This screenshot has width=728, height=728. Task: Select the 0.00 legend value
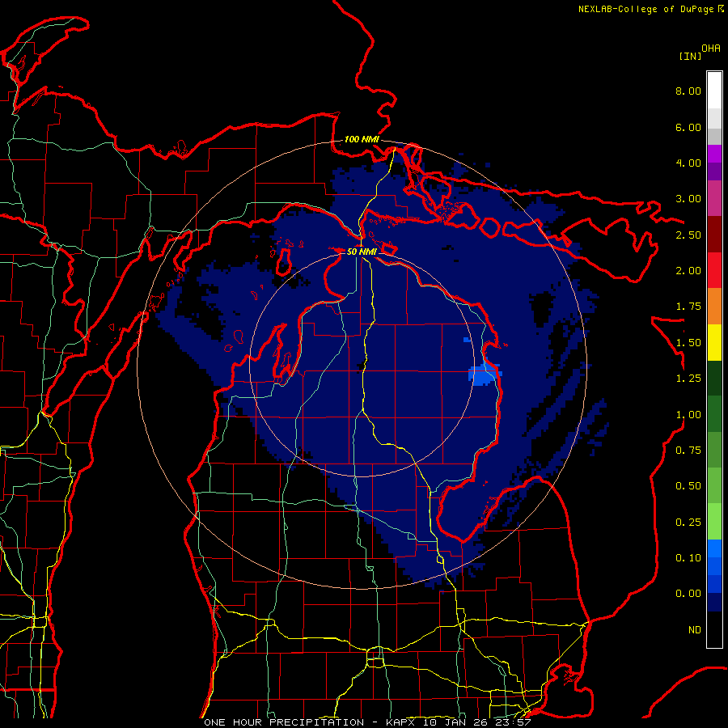[x=688, y=594]
